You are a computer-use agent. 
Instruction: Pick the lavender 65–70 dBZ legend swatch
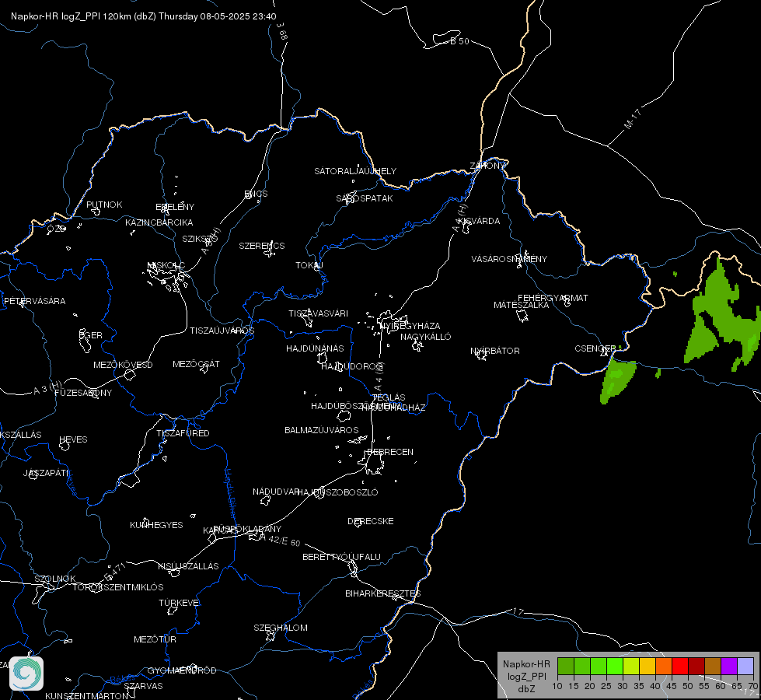tap(745, 667)
